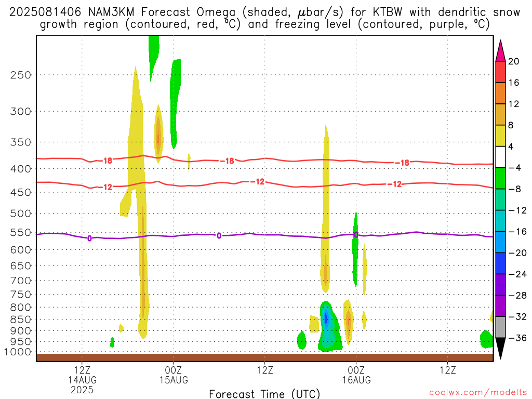Screen dimensions: 532x399
Task: Click the magenta arrow atop the colorbar
Action: click(x=500, y=51)
